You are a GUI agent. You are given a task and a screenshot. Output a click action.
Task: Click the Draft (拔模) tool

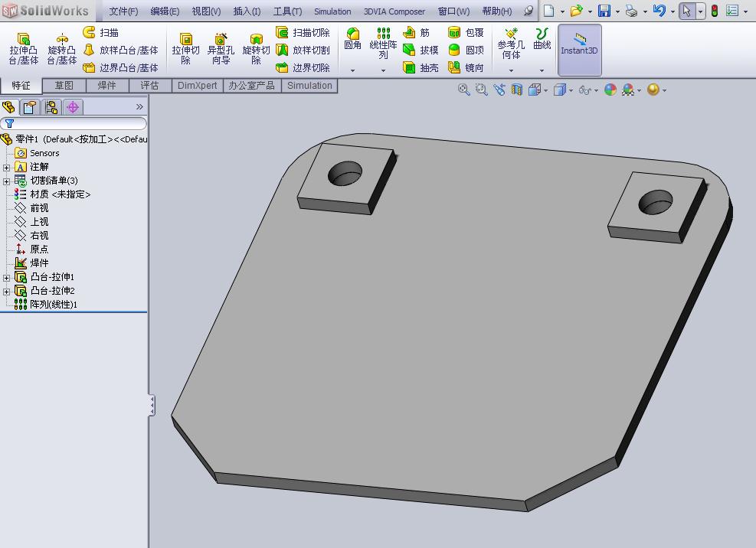421,50
